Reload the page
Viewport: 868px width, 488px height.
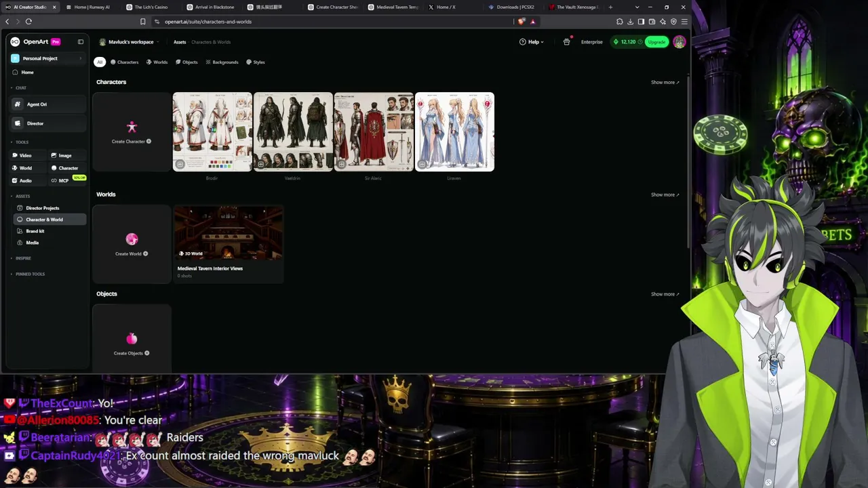(28, 22)
